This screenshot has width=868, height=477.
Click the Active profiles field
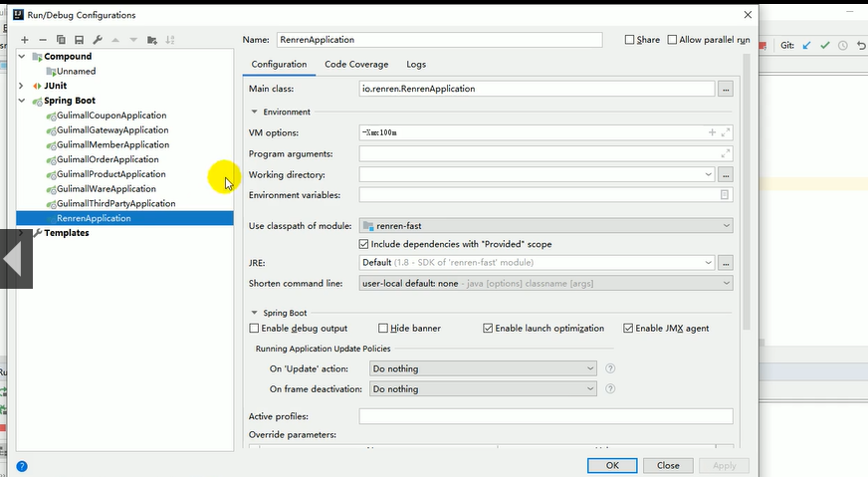[x=545, y=416]
